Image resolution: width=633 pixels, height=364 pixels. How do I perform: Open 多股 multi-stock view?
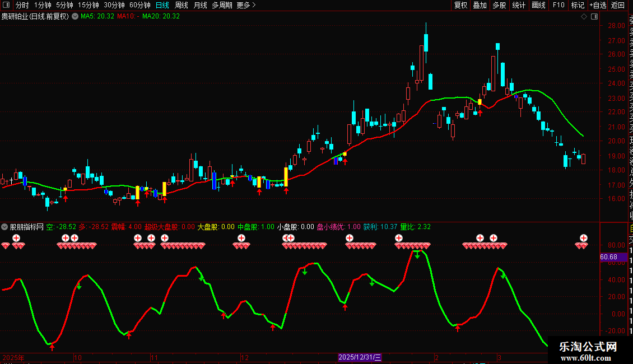(x=499, y=5)
